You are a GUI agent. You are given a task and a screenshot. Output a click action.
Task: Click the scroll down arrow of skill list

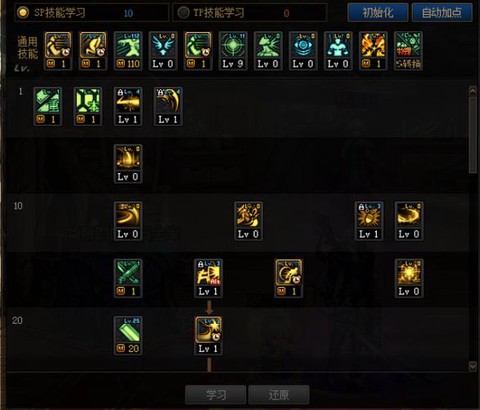(473, 366)
